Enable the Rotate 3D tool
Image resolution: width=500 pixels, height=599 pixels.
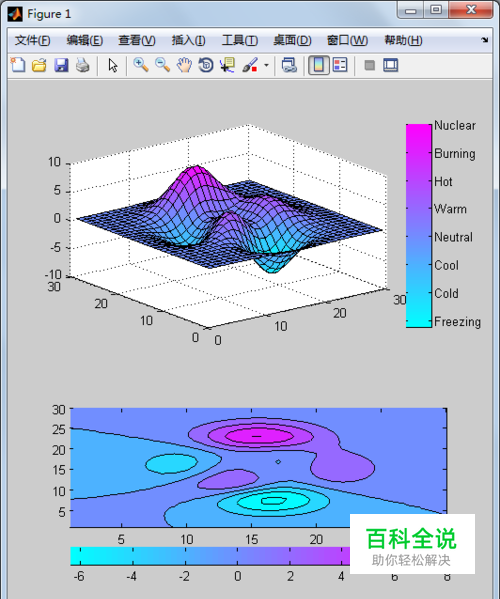(206, 65)
